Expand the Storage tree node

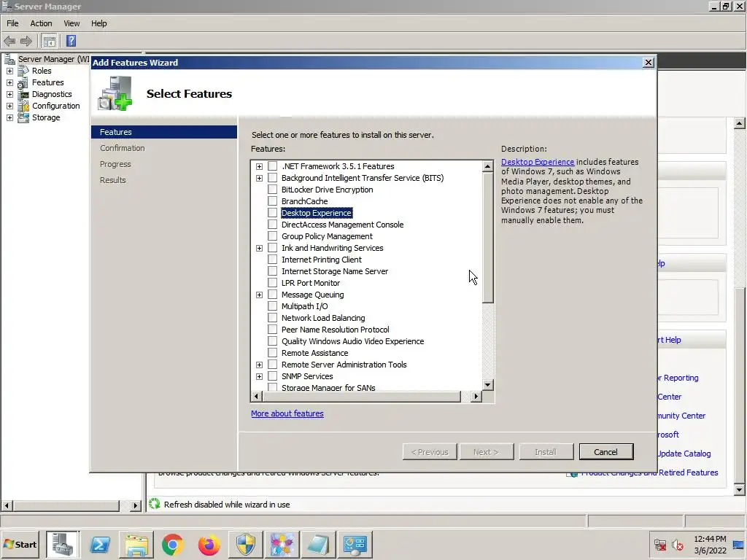tap(9, 117)
